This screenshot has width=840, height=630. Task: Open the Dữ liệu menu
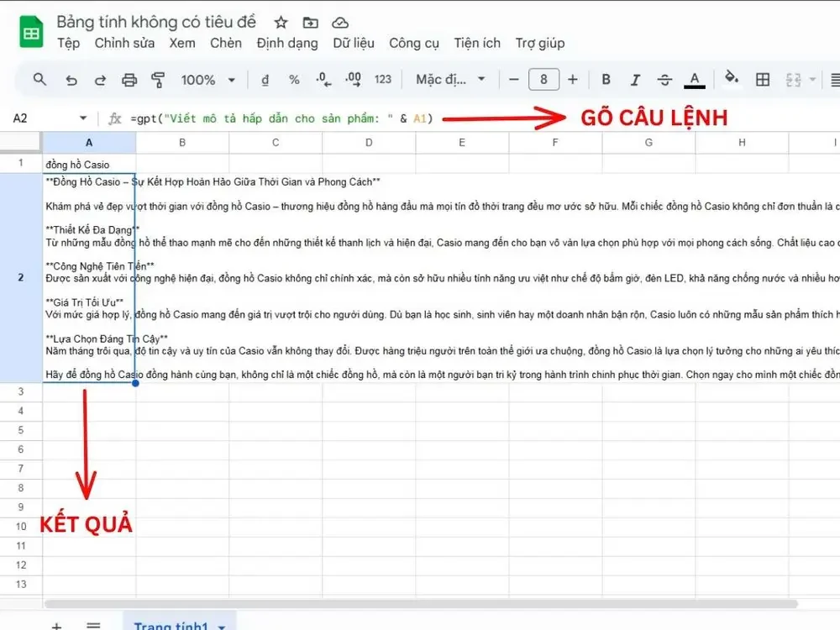click(x=354, y=43)
